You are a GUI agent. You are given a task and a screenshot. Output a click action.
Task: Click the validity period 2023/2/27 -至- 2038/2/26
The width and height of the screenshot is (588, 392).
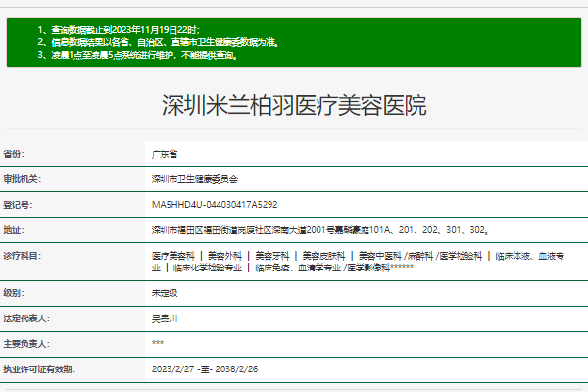(205, 369)
